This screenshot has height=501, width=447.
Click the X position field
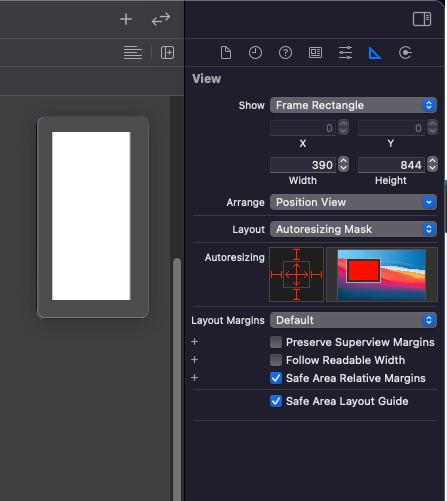pyautogui.click(x=303, y=128)
